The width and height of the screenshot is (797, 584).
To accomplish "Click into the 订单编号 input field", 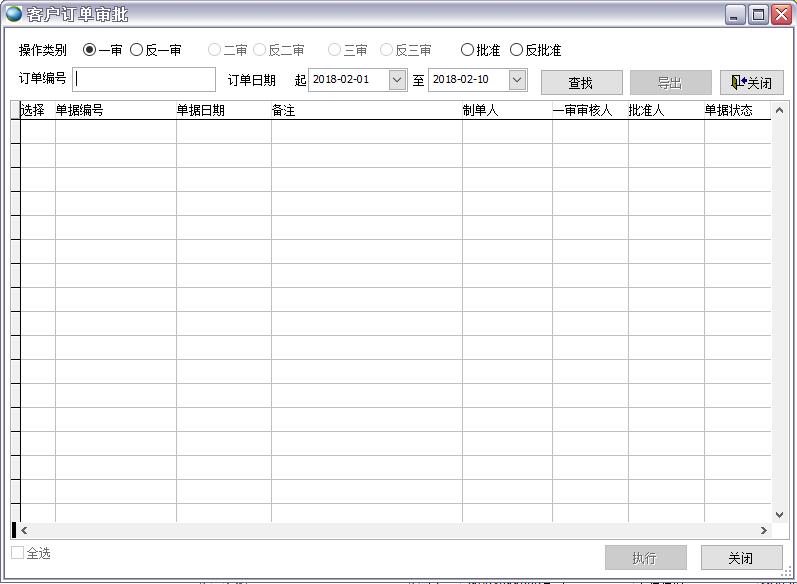I will coord(145,80).
